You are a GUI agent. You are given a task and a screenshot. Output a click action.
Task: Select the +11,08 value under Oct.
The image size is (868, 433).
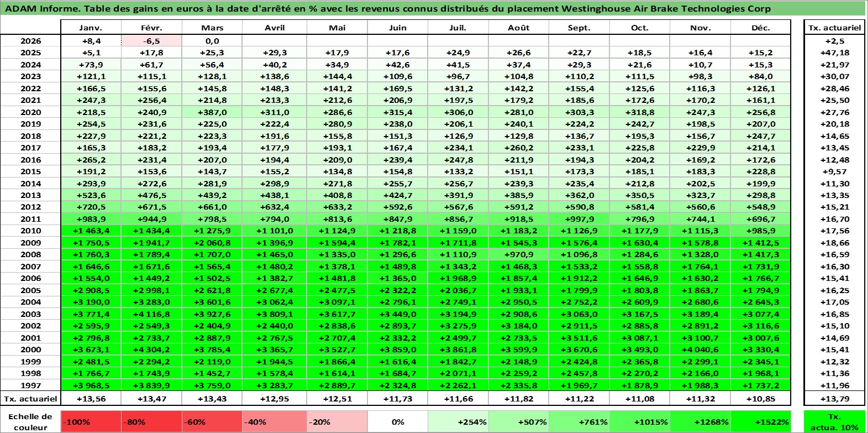click(x=639, y=399)
